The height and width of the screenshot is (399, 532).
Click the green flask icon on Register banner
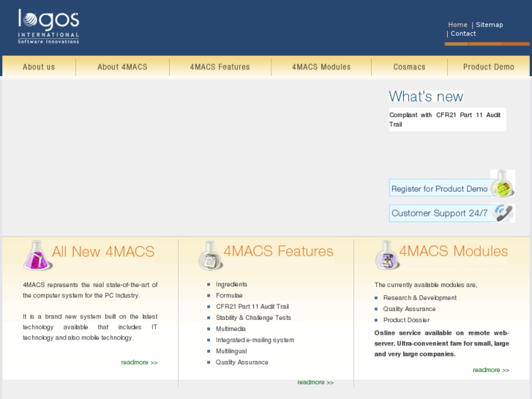(x=503, y=184)
